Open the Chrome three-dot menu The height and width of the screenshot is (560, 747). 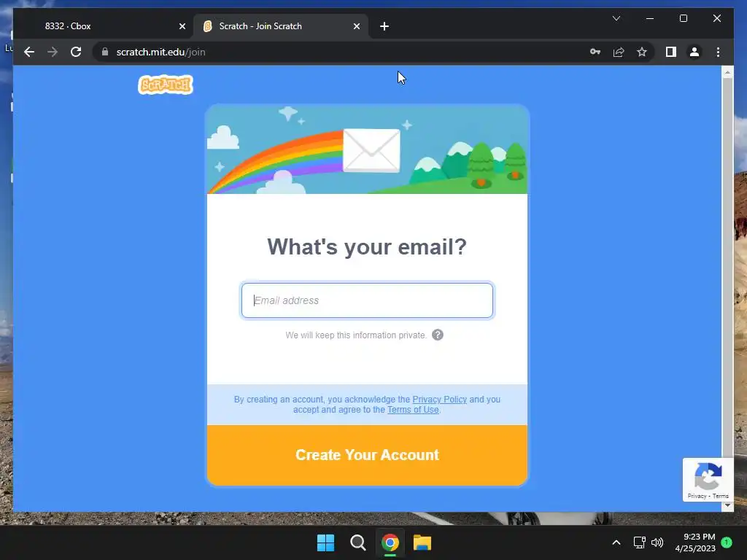click(718, 52)
